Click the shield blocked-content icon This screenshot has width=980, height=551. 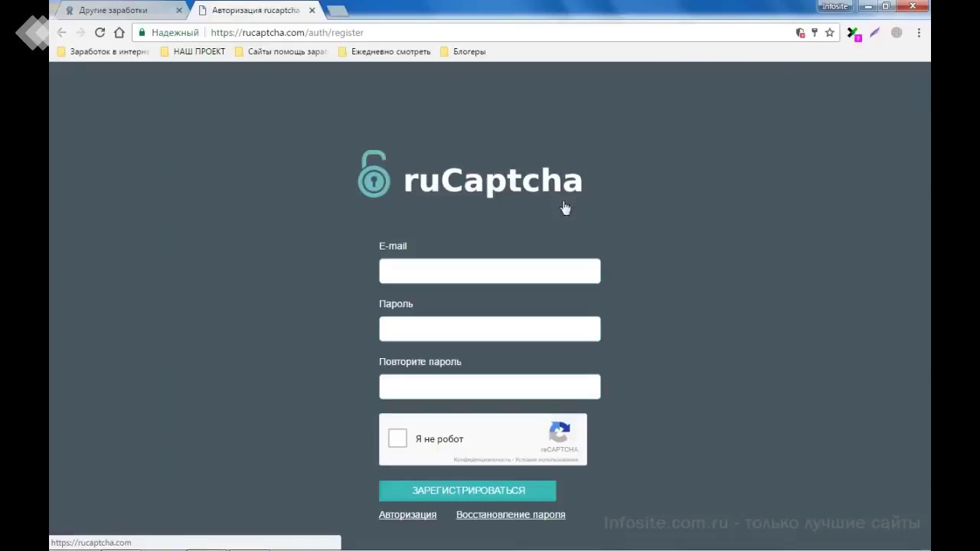[x=800, y=33]
